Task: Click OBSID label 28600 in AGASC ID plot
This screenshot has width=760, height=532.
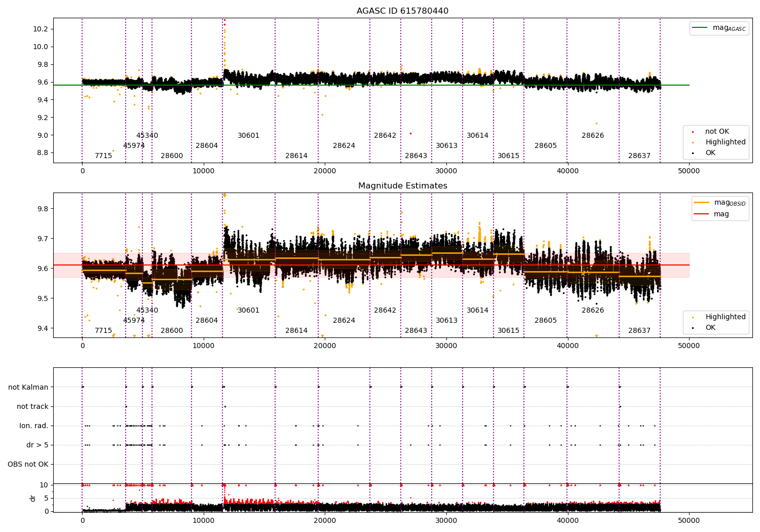Action: tap(172, 156)
